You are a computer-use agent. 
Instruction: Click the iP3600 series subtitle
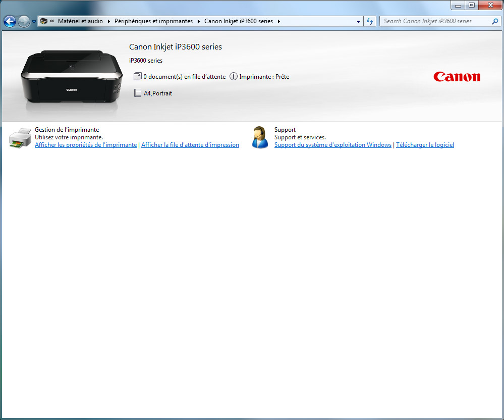[x=146, y=61]
